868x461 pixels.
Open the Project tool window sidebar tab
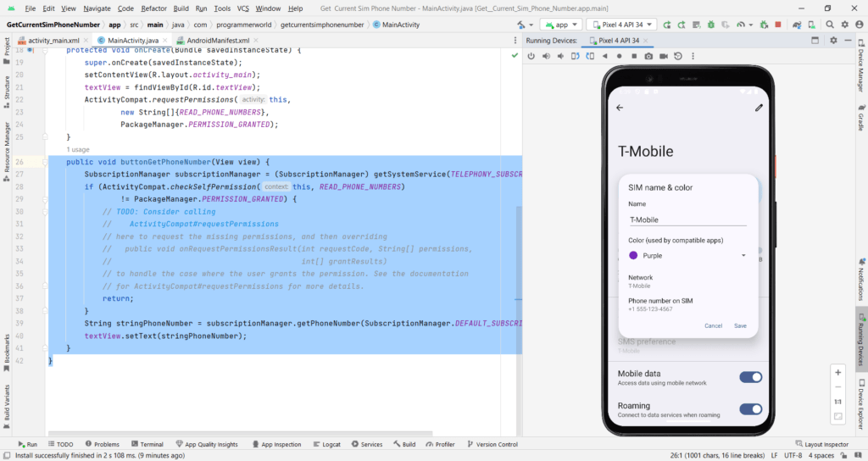click(7, 50)
